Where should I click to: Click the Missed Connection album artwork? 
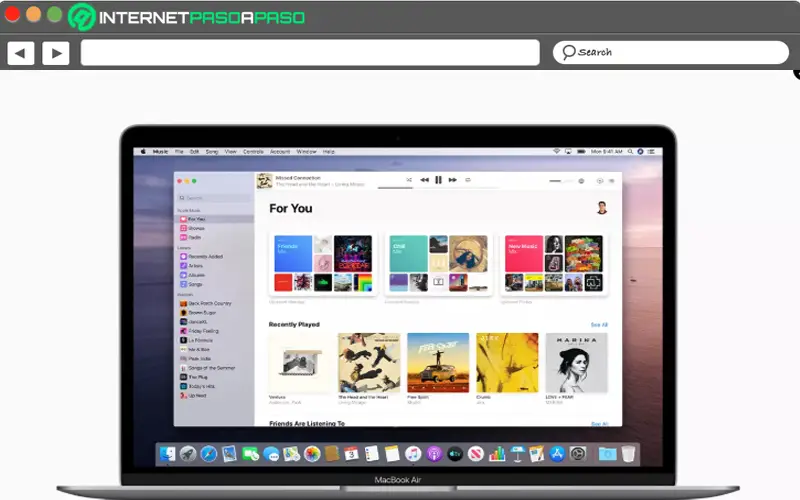[x=264, y=181]
